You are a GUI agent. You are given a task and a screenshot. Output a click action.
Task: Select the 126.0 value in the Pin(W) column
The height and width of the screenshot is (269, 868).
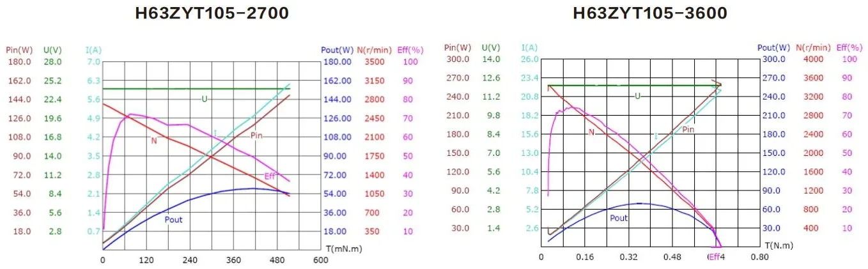(x=19, y=118)
